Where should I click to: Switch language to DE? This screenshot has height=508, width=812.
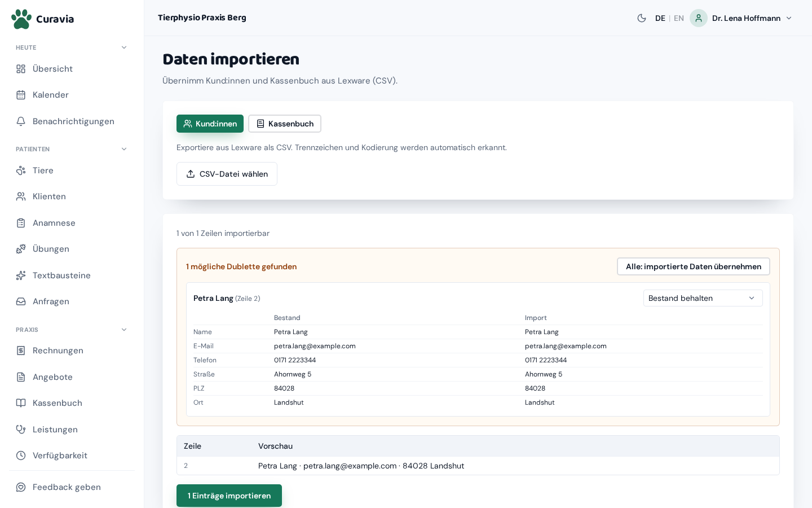660,18
